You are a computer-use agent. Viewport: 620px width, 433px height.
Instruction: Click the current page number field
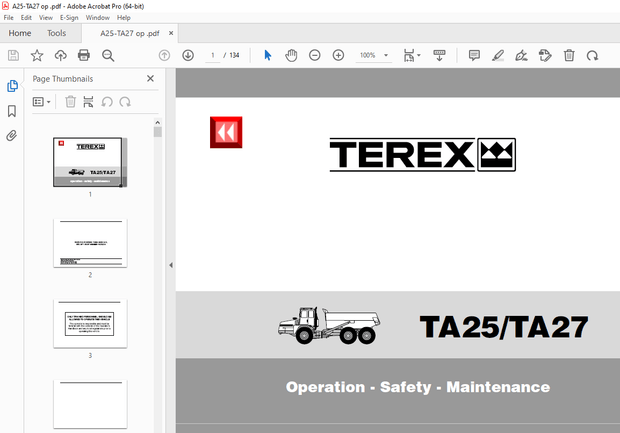coord(213,55)
